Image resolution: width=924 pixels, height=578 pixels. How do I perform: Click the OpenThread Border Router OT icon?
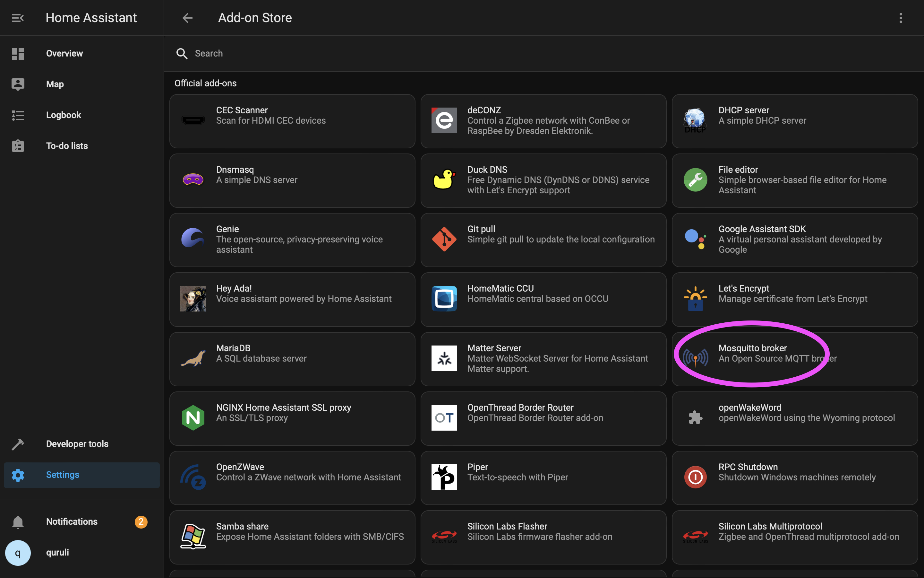[444, 418]
